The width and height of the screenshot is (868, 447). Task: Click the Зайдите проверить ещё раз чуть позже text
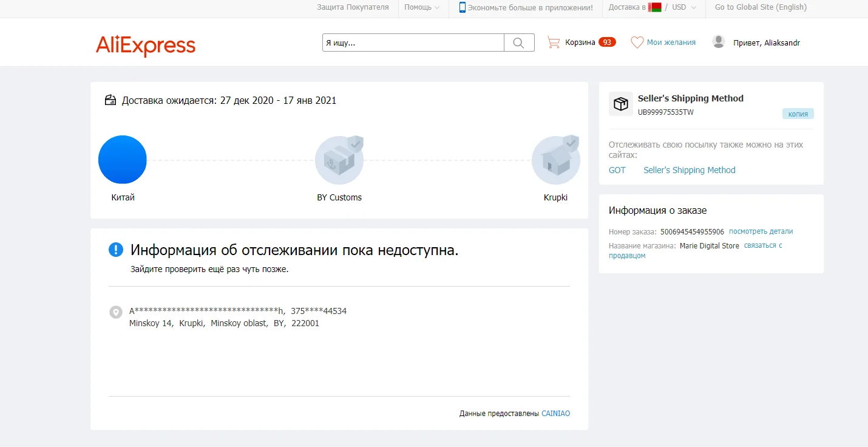coord(209,269)
